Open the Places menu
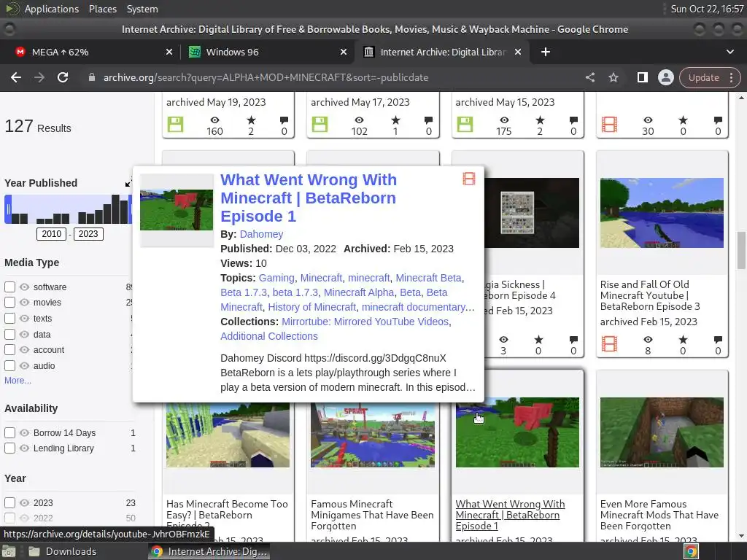This screenshot has height=560, width=747. (x=102, y=9)
